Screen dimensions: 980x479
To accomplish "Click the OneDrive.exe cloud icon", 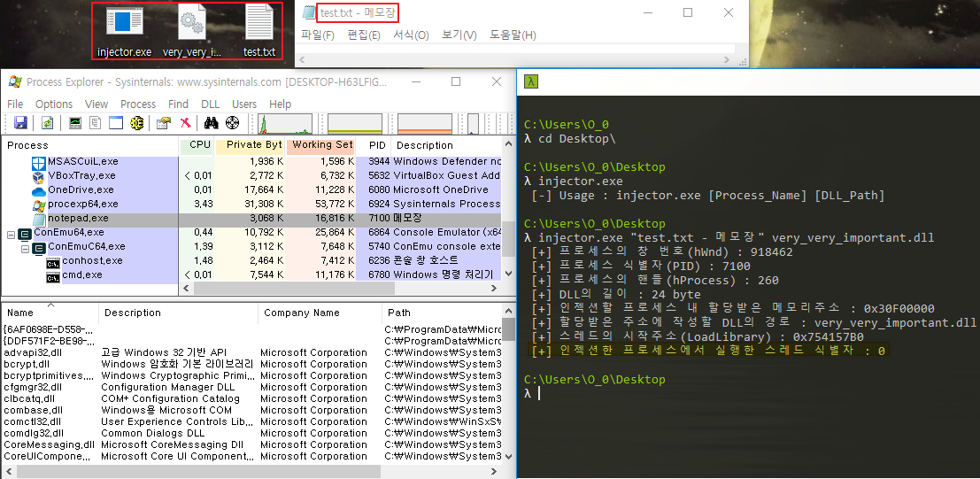I will [39, 190].
